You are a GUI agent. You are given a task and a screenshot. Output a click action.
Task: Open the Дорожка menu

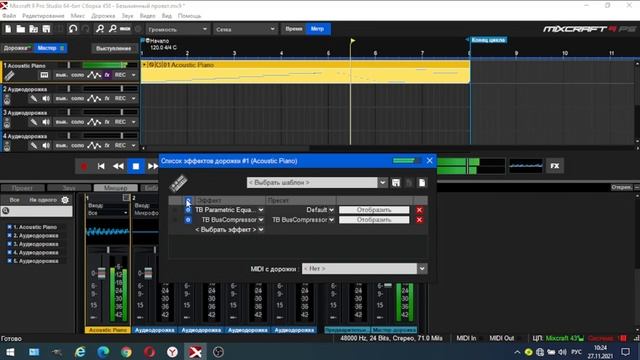point(103,16)
